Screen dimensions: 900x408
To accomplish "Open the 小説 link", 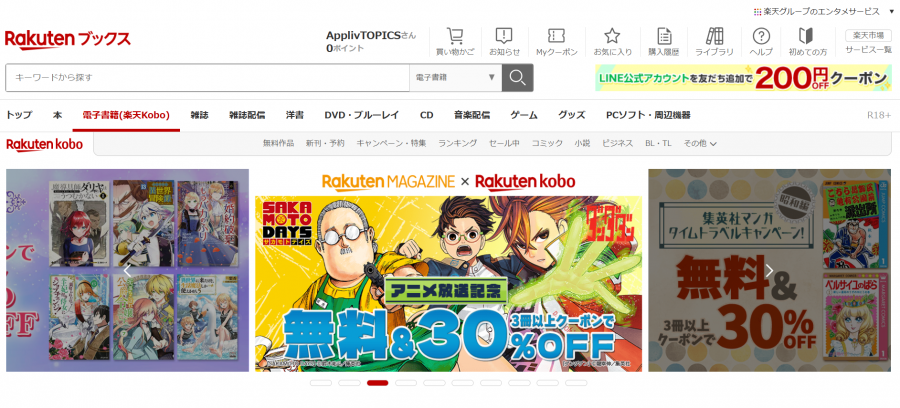I will point(583,143).
